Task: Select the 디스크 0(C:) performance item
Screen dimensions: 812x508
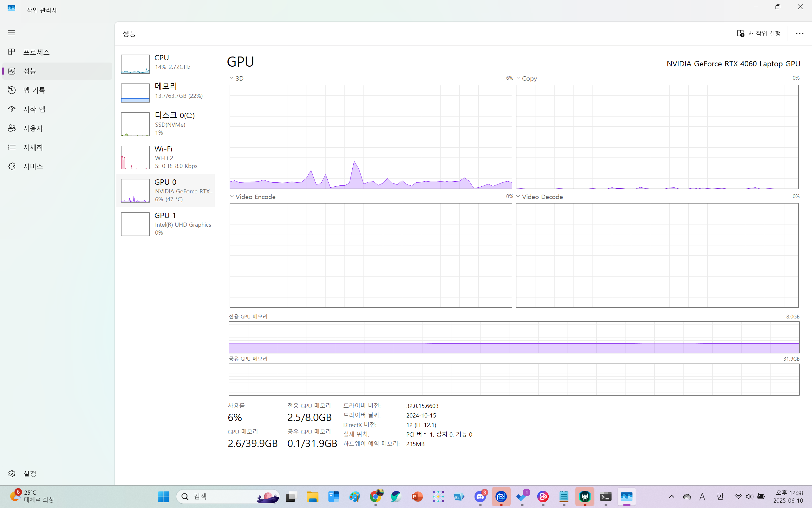Action: click(x=166, y=123)
